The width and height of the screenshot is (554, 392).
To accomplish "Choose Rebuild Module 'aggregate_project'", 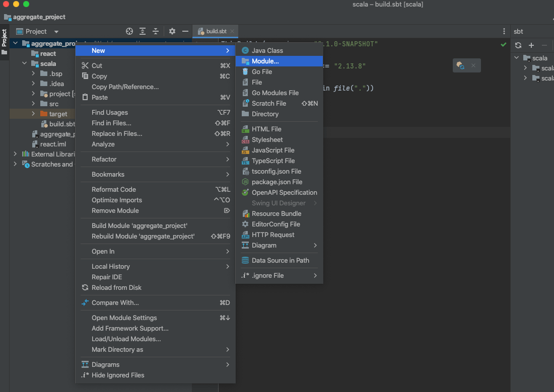I will [x=156, y=237].
